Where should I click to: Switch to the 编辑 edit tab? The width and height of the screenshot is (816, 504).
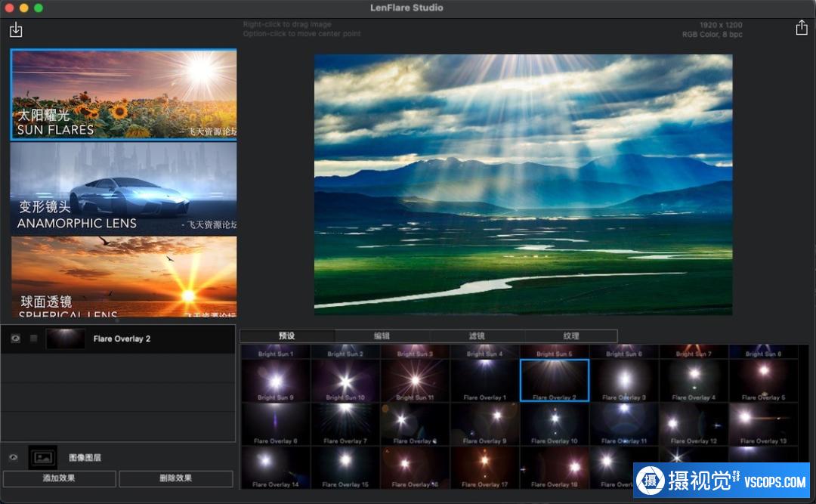coord(382,335)
